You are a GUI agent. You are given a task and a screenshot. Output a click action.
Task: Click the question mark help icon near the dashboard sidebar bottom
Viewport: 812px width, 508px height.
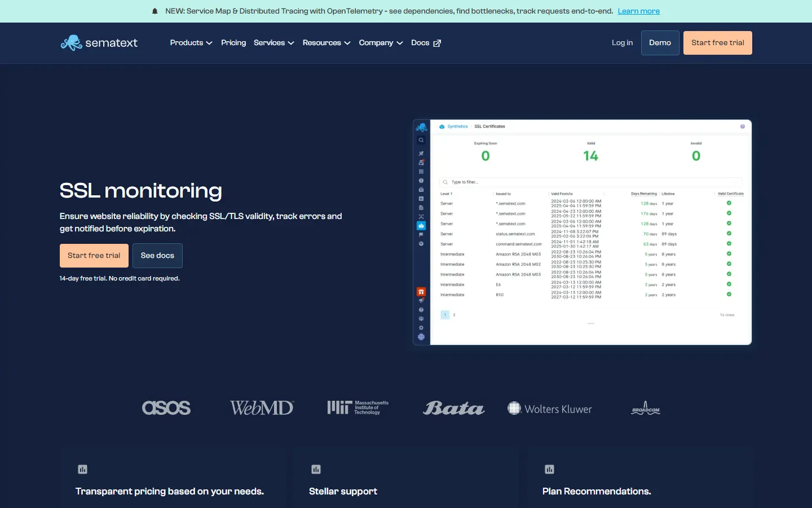click(x=421, y=310)
